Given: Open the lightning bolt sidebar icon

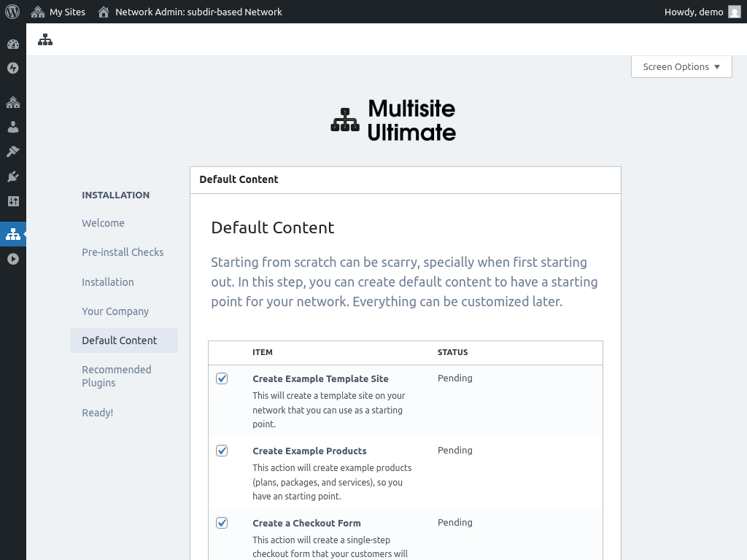Looking at the screenshot, I should pyautogui.click(x=13, y=68).
